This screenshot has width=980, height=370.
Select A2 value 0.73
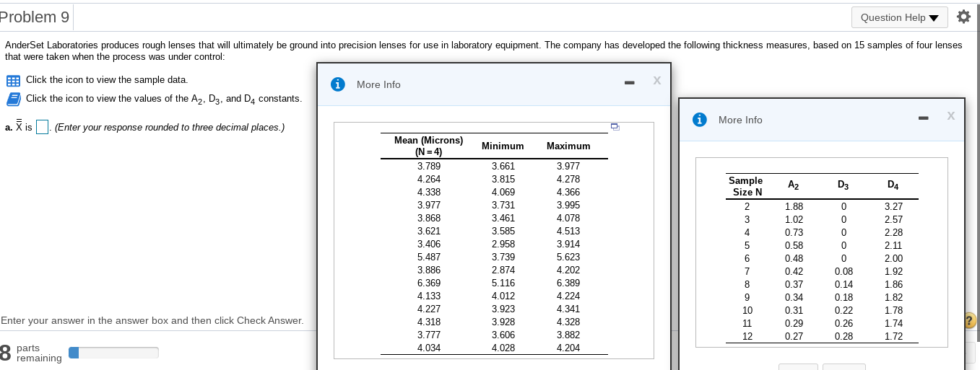pos(794,232)
